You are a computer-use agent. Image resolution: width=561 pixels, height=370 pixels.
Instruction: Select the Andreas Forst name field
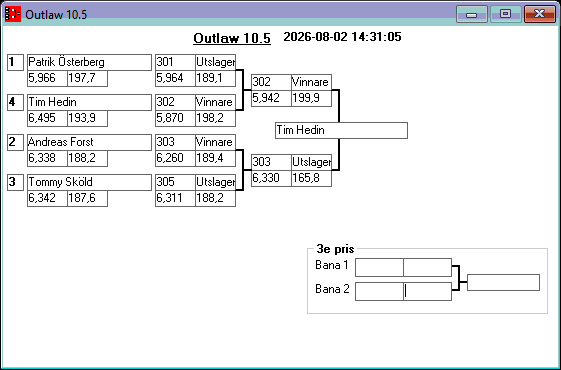pyautogui.click(x=89, y=142)
